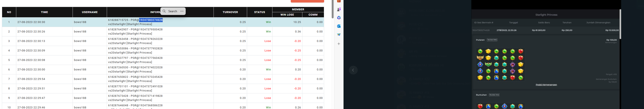Click the game history panel scrollbar
Viewport: 644px width, 109px height.
click(620, 24)
